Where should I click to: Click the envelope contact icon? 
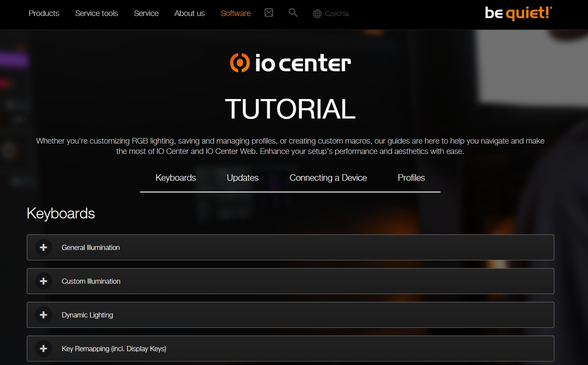click(x=268, y=13)
